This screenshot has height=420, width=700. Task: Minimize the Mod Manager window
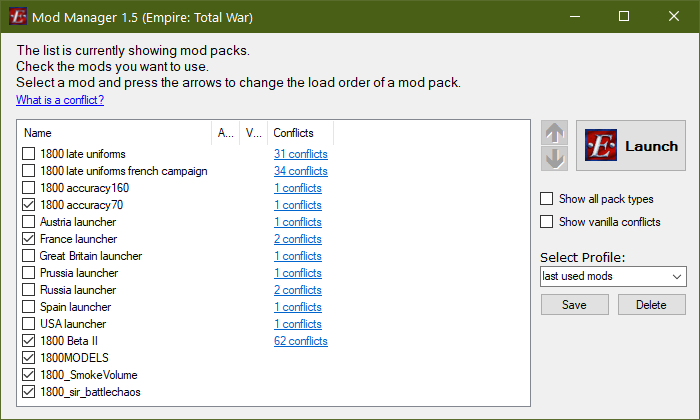pyautogui.click(x=575, y=17)
